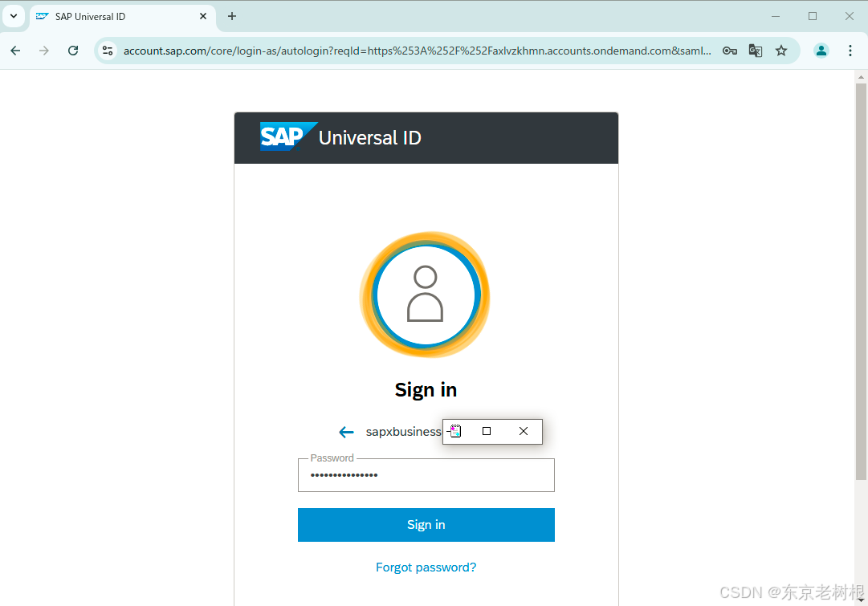This screenshot has height=606, width=868.
Task: Click the blue Sign in button
Action: click(426, 525)
